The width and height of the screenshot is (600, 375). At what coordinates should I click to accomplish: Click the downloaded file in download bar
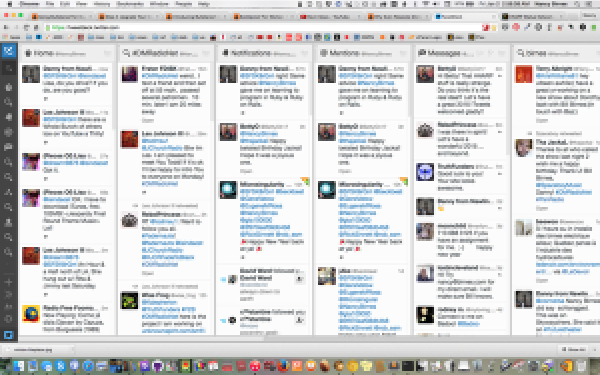tap(38, 349)
